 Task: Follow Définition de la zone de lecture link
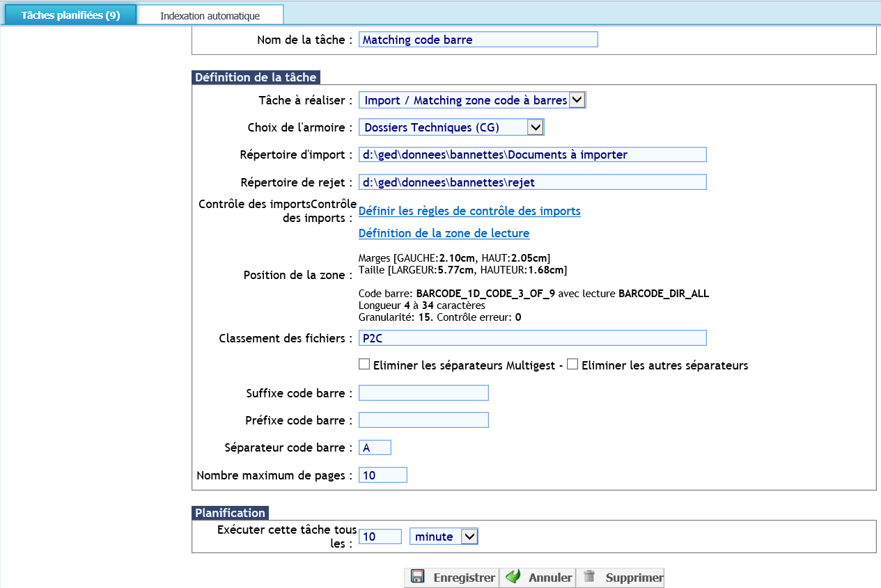(444, 233)
